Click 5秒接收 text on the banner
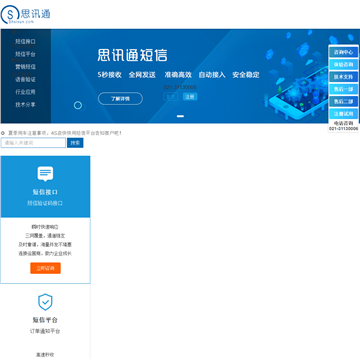This screenshot has height=360, width=360. click(110, 75)
